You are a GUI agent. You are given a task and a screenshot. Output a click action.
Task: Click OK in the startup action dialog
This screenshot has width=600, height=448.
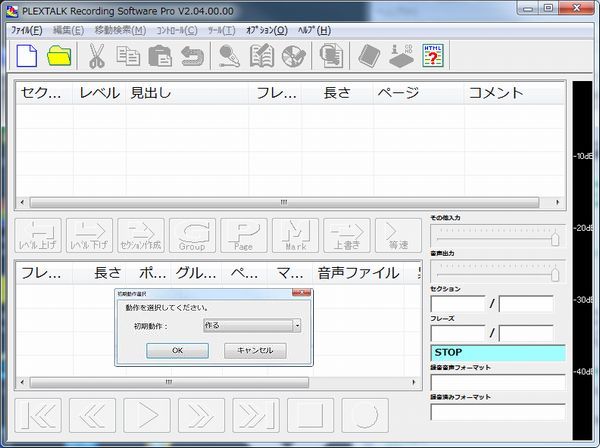pos(177,351)
